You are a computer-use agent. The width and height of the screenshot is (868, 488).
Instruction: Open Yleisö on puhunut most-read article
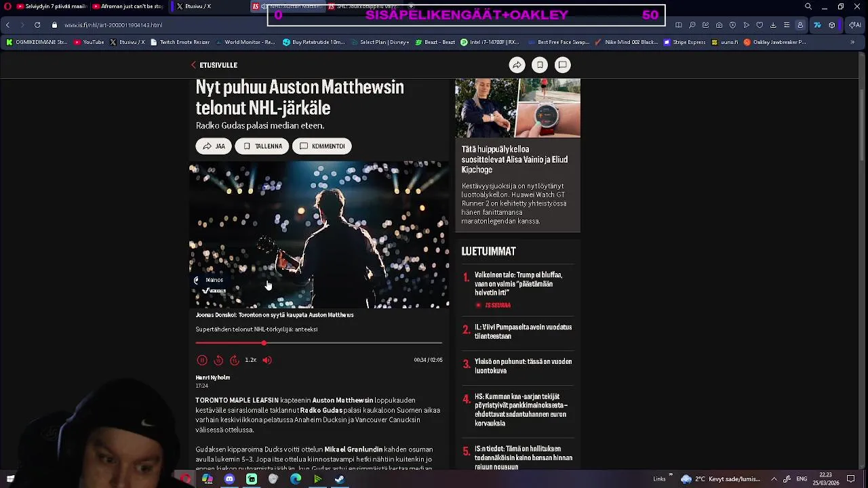523,366
